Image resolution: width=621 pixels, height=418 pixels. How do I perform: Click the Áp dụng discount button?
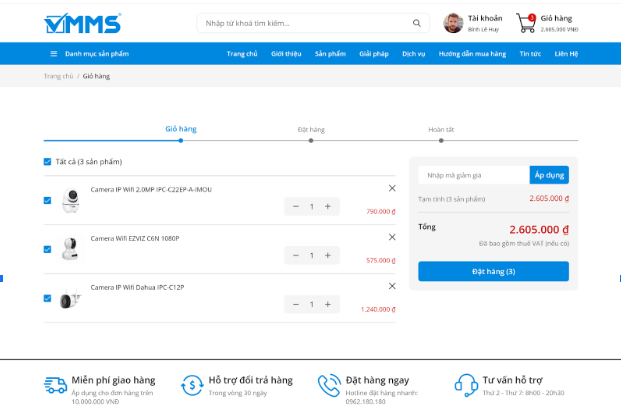[x=548, y=175]
